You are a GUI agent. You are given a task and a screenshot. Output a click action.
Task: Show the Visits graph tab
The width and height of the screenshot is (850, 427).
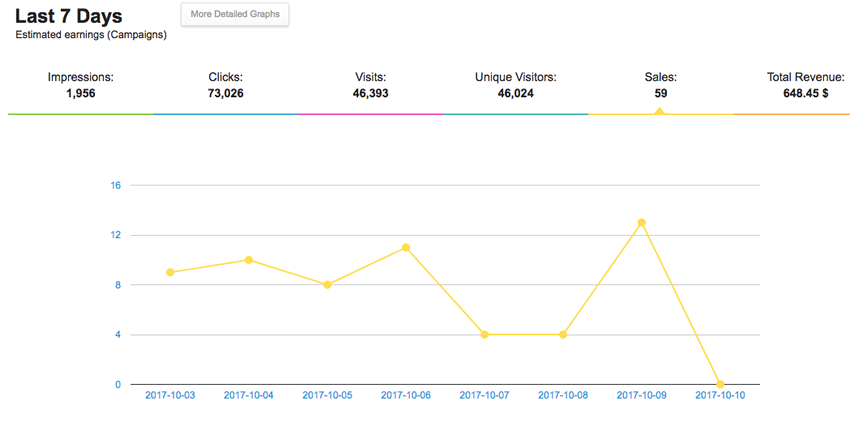(370, 85)
